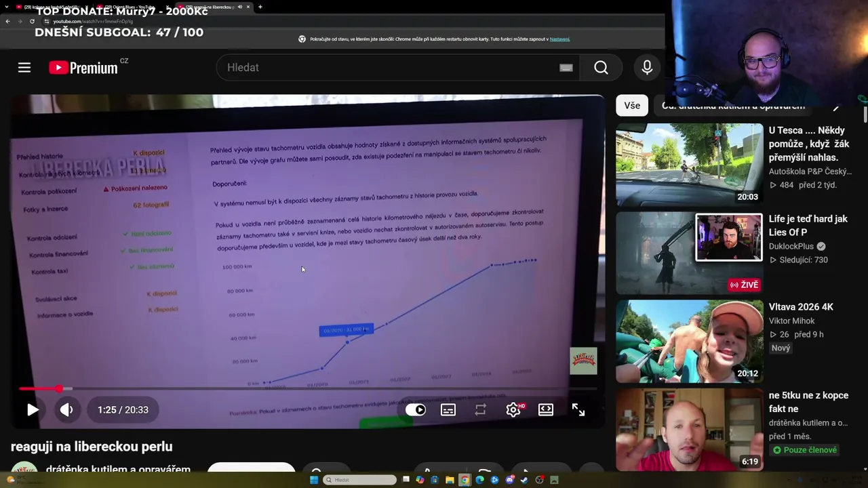The image size is (868, 488).
Task: Open U Tesca video thumbnail
Action: click(x=689, y=165)
